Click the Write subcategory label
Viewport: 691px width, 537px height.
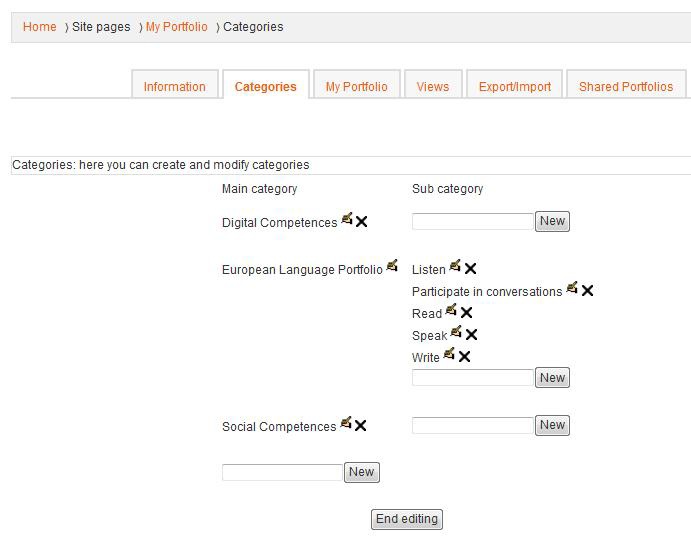[425, 358]
